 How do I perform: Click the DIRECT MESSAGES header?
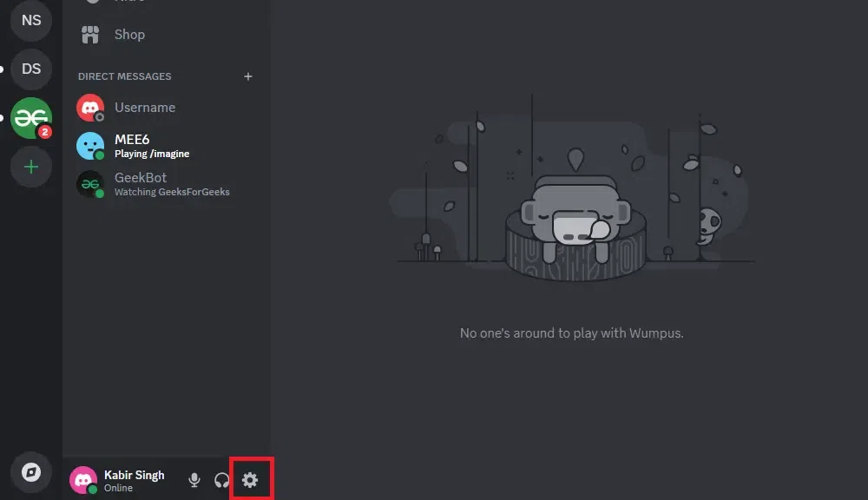coord(124,76)
